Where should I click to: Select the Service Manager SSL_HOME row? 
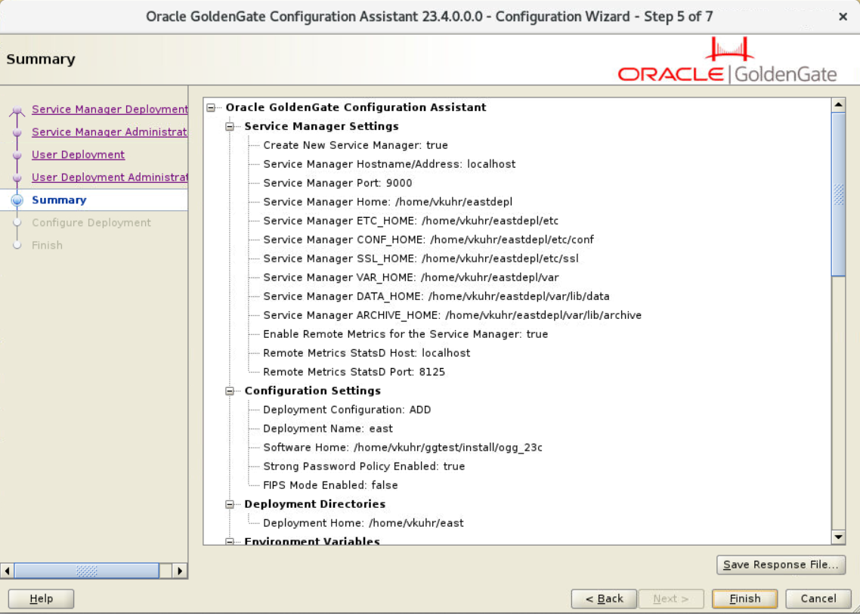[421, 258]
